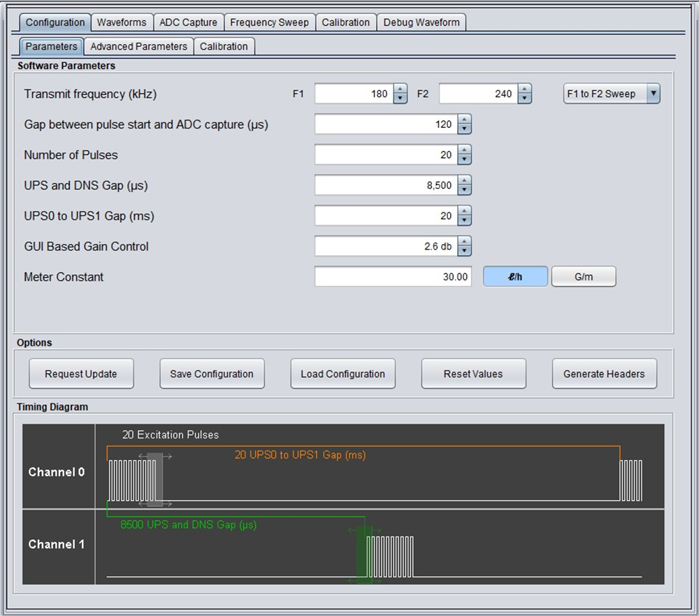
Task: Go to the Frequency Sweep tab
Action: point(269,22)
